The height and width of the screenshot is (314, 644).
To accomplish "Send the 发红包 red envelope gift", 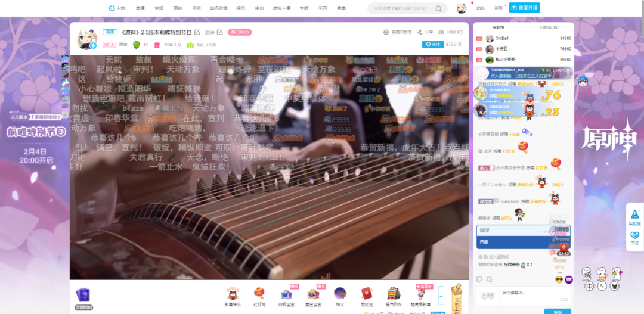I will point(367,294).
